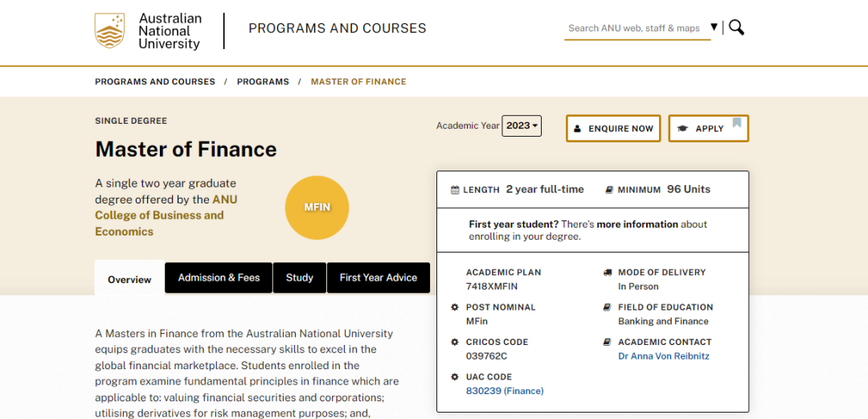
Task: Click the Master of Finance heading
Action: point(186,149)
